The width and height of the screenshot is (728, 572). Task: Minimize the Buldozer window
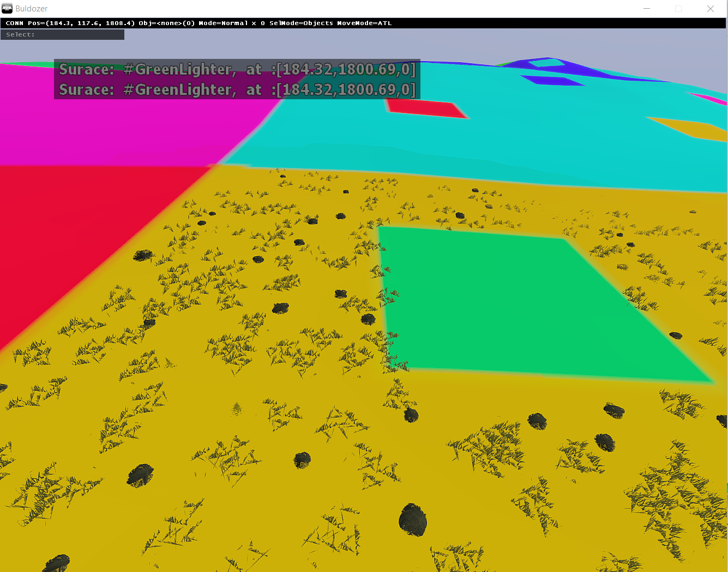click(647, 9)
